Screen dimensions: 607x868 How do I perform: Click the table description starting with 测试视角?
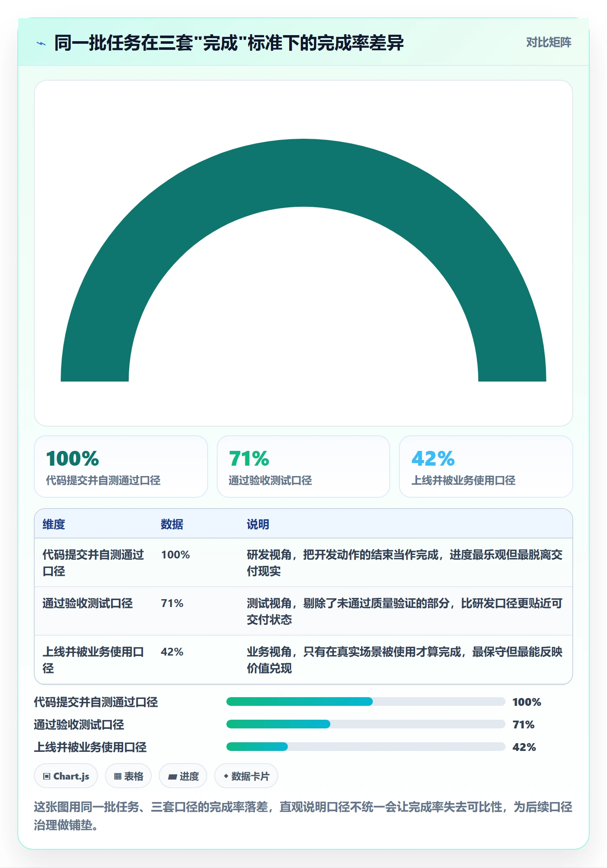coord(405,611)
